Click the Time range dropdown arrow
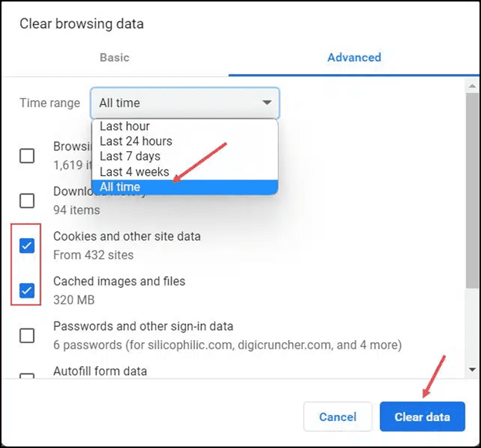This screenshot has height=448, width=481. click(x=267, y=103)
